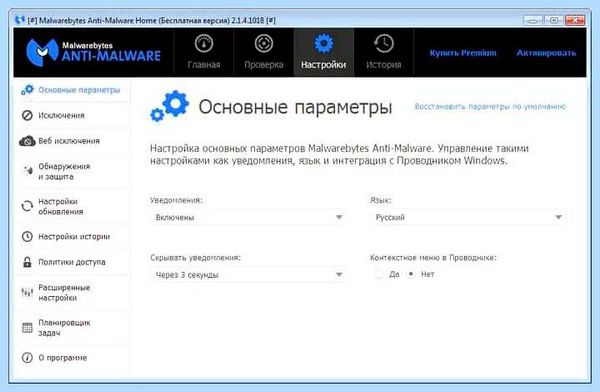Click the Основные параметры page heading

pos(295,107)
